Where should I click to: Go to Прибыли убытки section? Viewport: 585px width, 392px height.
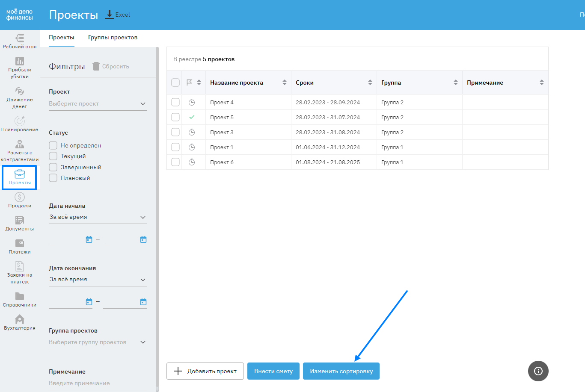coord(20,68)
